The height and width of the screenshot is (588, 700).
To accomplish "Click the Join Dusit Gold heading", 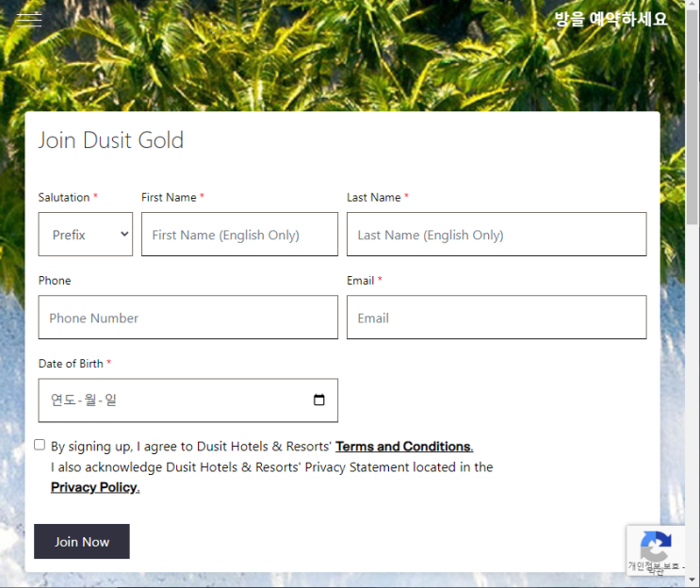I will click(111, 139).
